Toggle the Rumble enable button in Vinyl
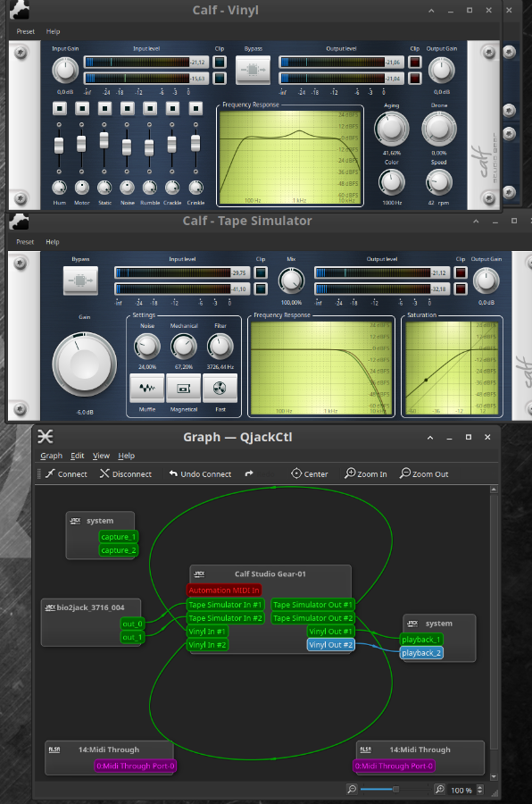Image resolution: width=532 pixels, height=804 pixels. click(x=150, y=108)
